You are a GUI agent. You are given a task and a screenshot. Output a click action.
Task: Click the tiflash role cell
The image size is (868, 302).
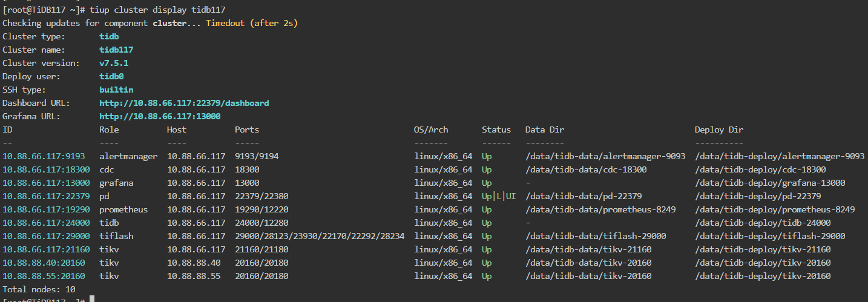pos(116,236)
